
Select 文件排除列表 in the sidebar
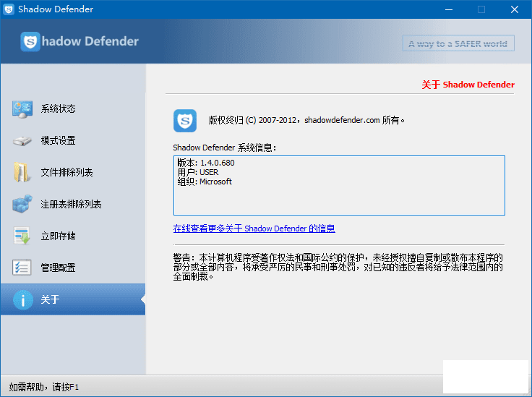point(73,172)
